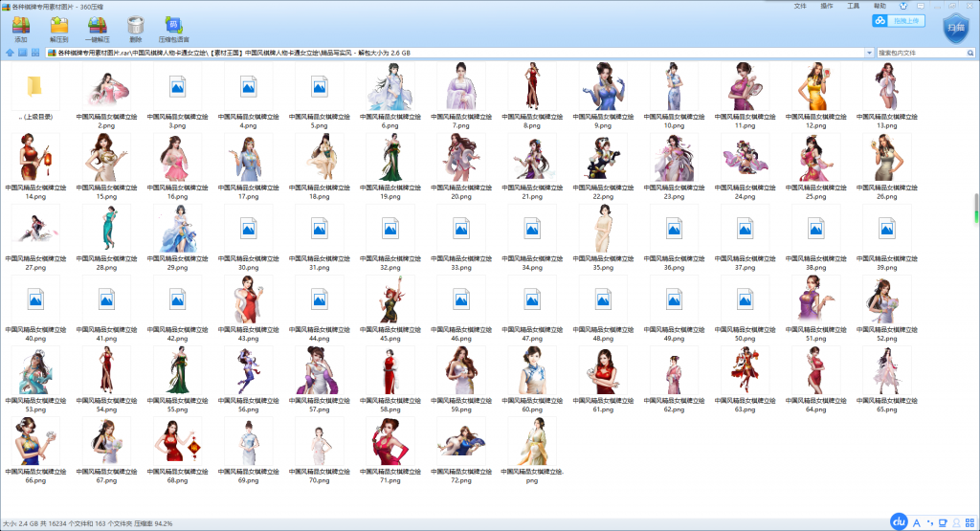The height and width of the screenshot is (531, 980).
Task: Select thumbnail 22.png, character in black outfit
Action: coord(603,158)
